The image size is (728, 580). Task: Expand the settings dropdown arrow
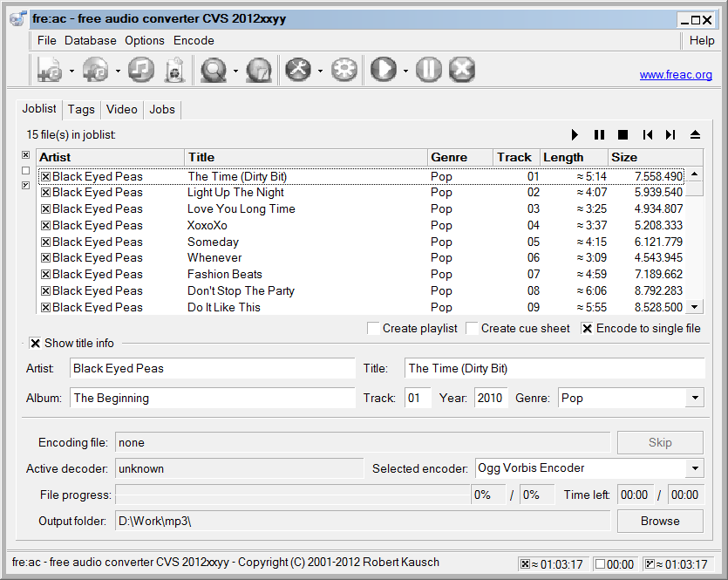320,71
